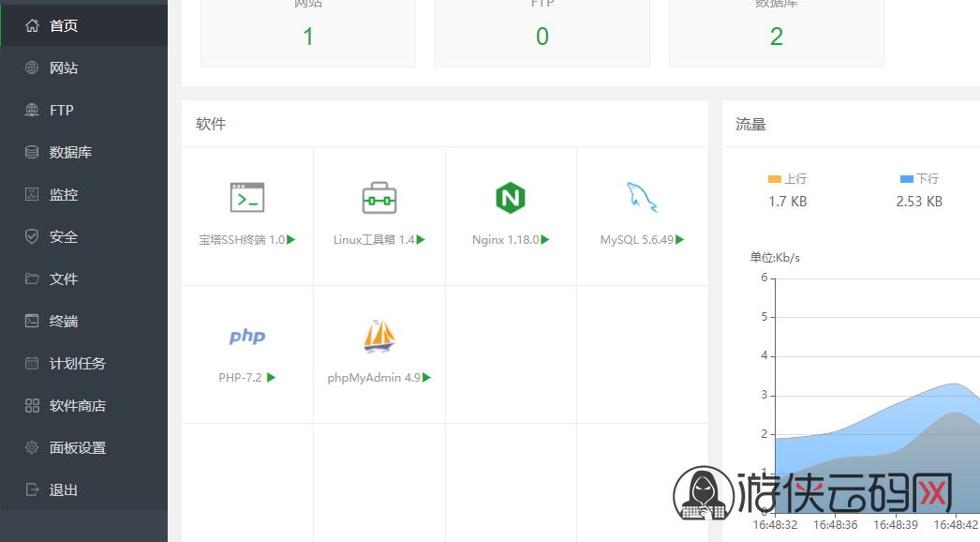Viewport: 980px width, 542px height.
Task: Click the MySQL dolphin icon
Action: coord(642,198)
